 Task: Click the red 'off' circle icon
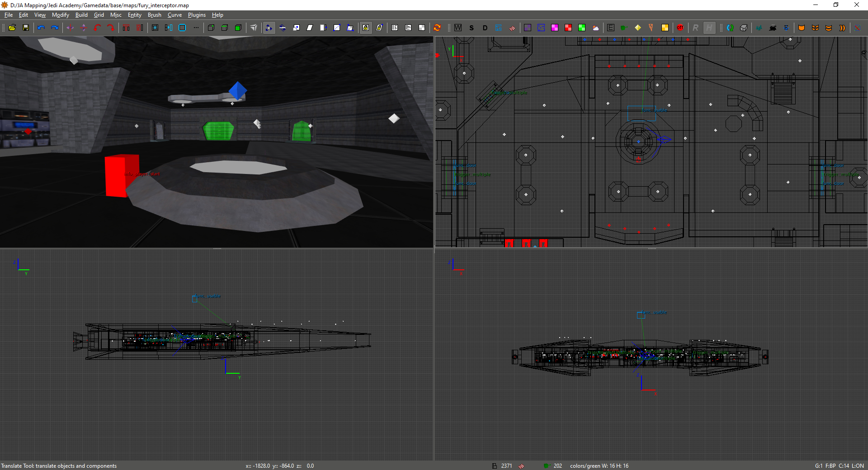tap(680, 28)
